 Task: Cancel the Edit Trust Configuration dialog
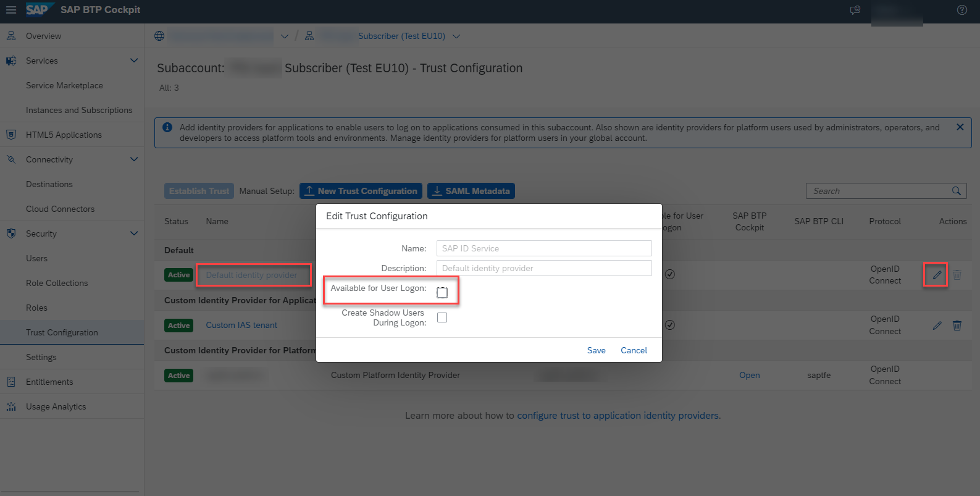(634, 350)
